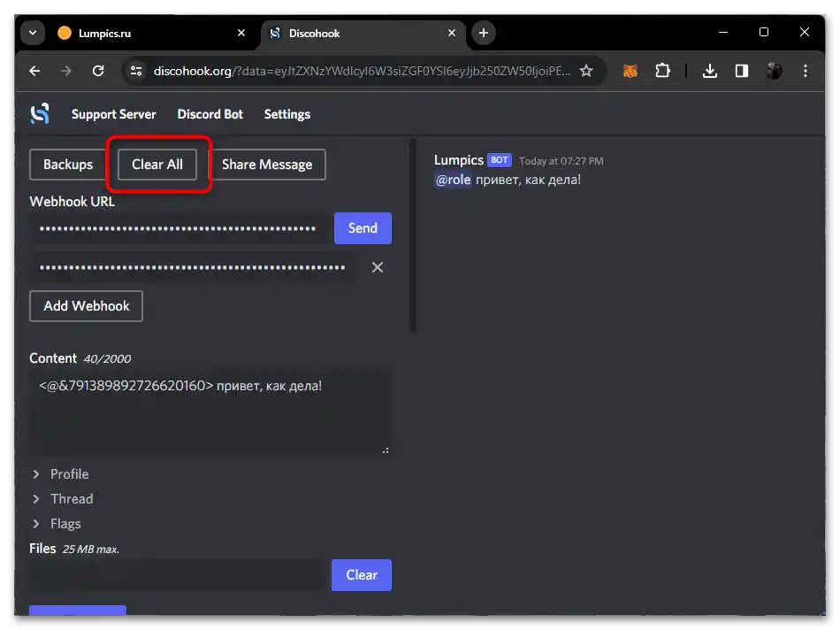Open the Share Message dialog
Viewport: 840px width, 630px height.
[268, 165]
